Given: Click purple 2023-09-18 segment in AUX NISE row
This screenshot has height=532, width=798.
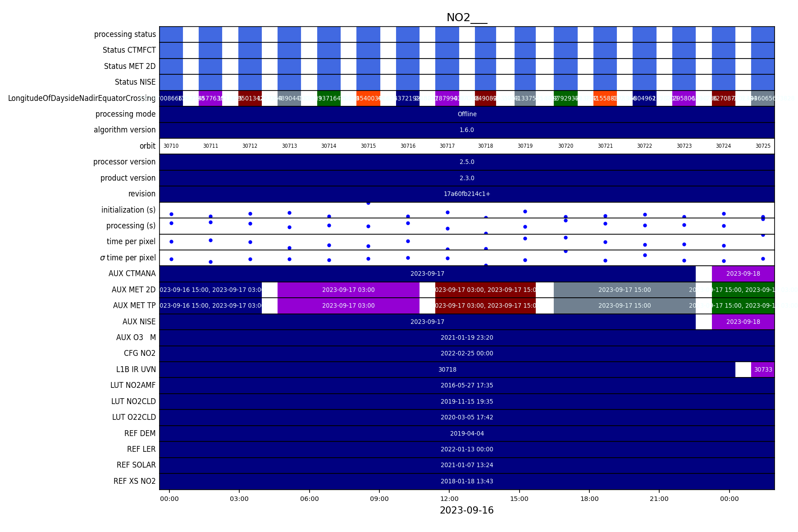Looking at the screenshot, I should (743, 322).
